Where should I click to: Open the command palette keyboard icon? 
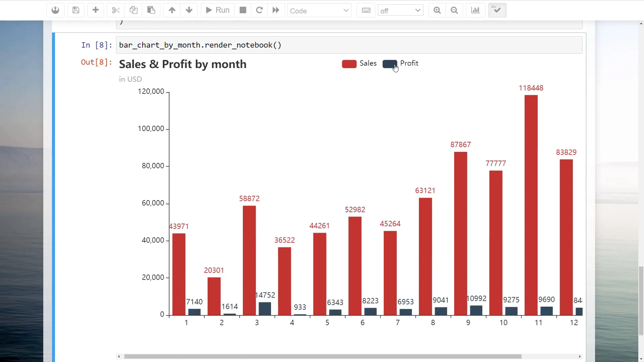click(366, 10)
